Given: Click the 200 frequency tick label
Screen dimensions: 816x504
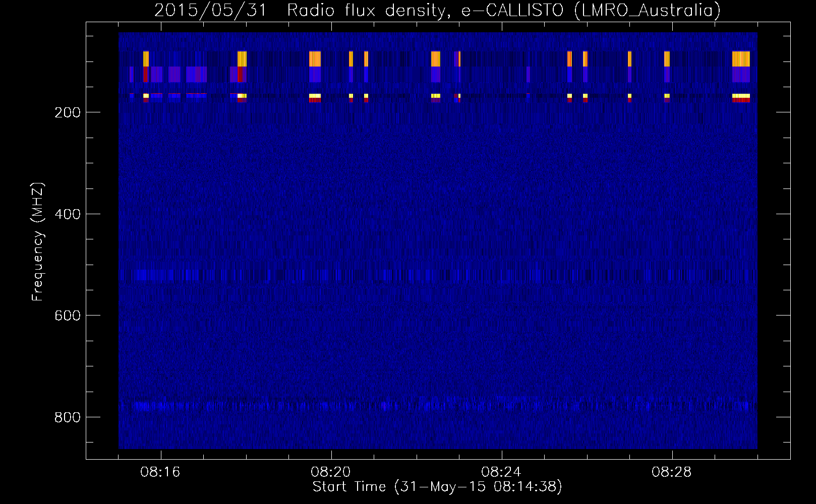Looking at the screenshot, I should tap(68, 112).
